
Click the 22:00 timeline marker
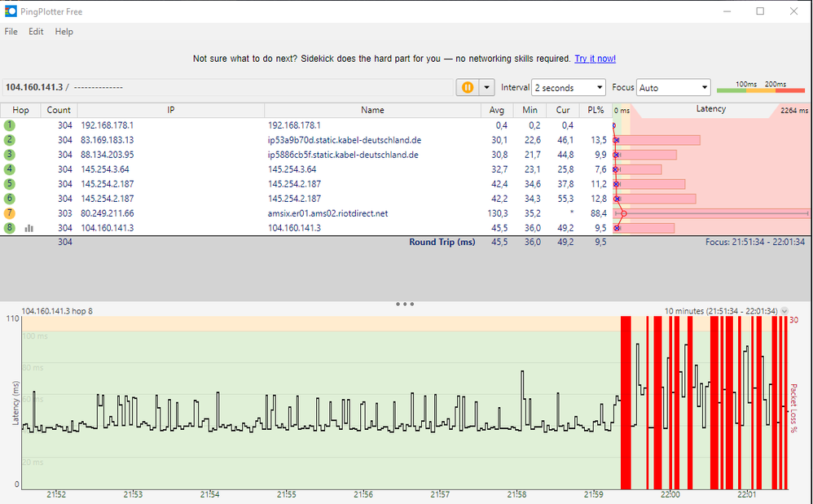coord(670,495)
